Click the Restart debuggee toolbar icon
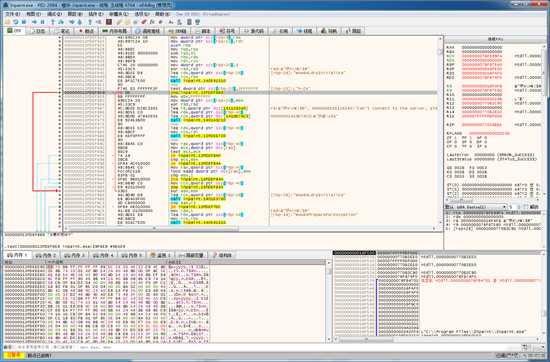This screenshot has width=550, height=362. (x=16, y=22)
